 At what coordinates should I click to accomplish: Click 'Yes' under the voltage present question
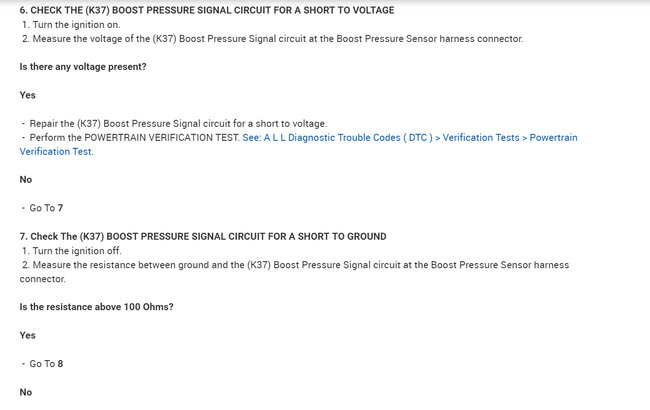click(28, 95)
